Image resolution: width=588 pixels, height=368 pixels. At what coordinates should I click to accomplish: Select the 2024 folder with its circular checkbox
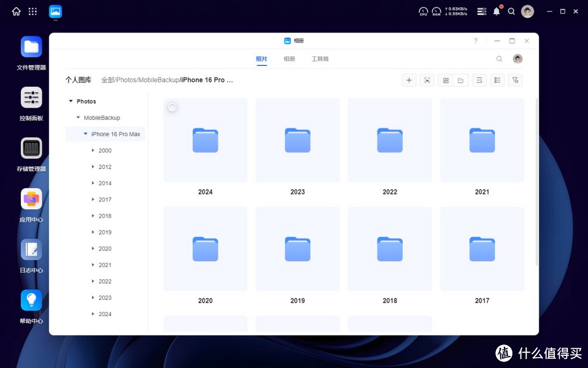coord(172,107)
